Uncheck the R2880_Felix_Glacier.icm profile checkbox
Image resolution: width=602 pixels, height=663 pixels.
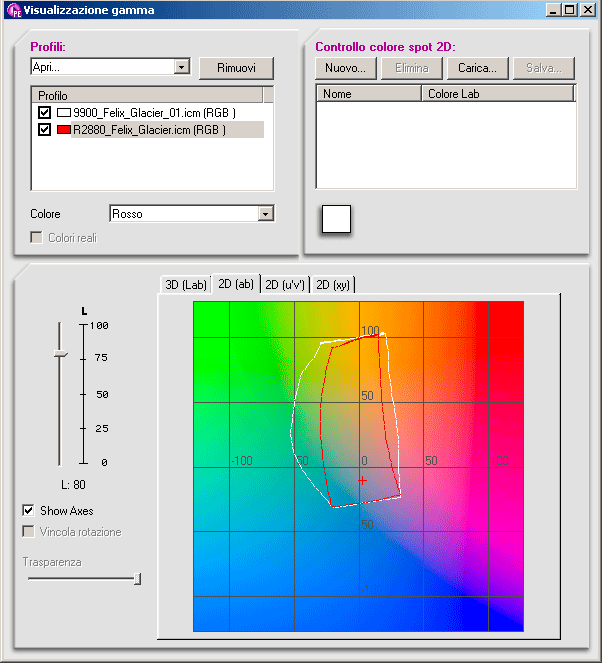tap(44, 129)
